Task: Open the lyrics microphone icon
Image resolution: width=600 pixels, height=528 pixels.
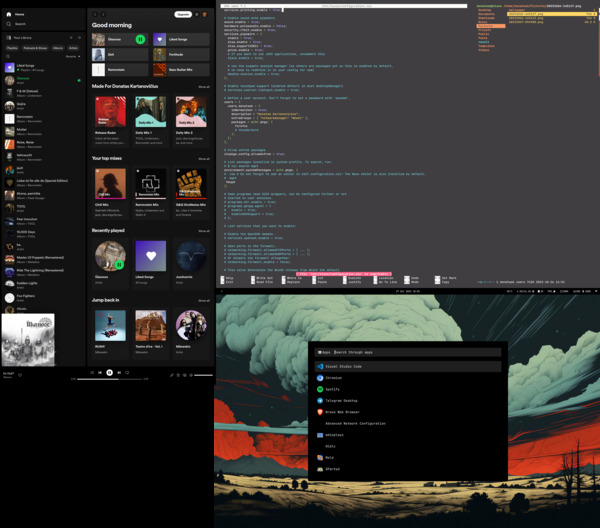Action: point(172,375)
